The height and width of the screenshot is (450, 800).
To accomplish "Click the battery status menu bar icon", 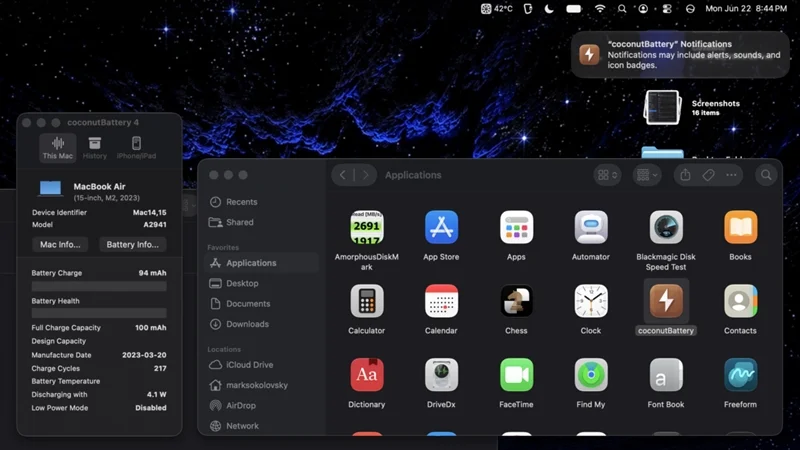I will point(574,9).
